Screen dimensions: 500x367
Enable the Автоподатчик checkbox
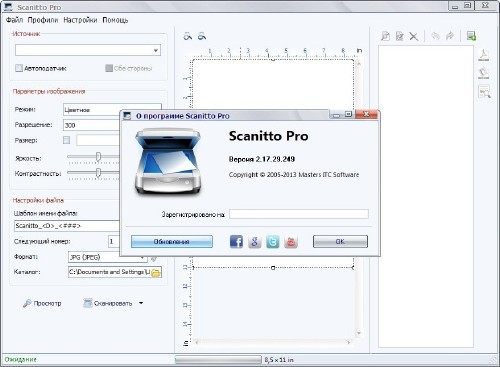[19, 68]
